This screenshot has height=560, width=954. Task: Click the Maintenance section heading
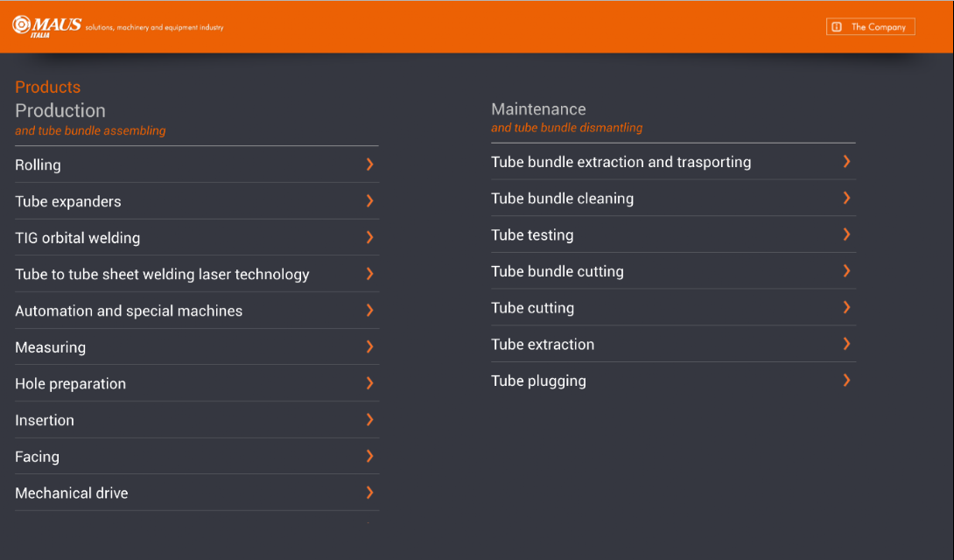click(538, 108)
